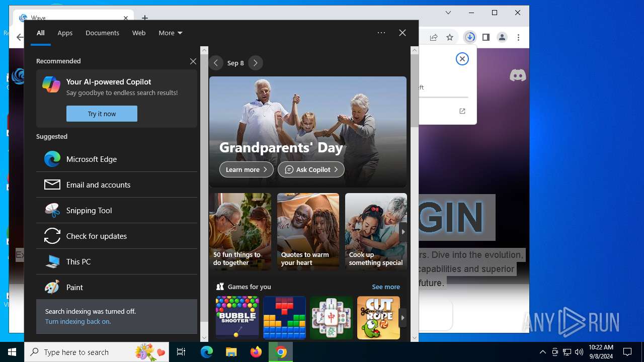This screenshot has height=362, width=644.
Task: Launch Paint from suggested apps
Action: tap(117, 287)
